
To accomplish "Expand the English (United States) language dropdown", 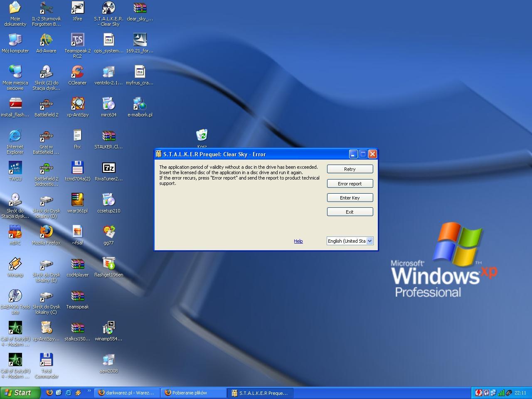I will tap(370, 241).
